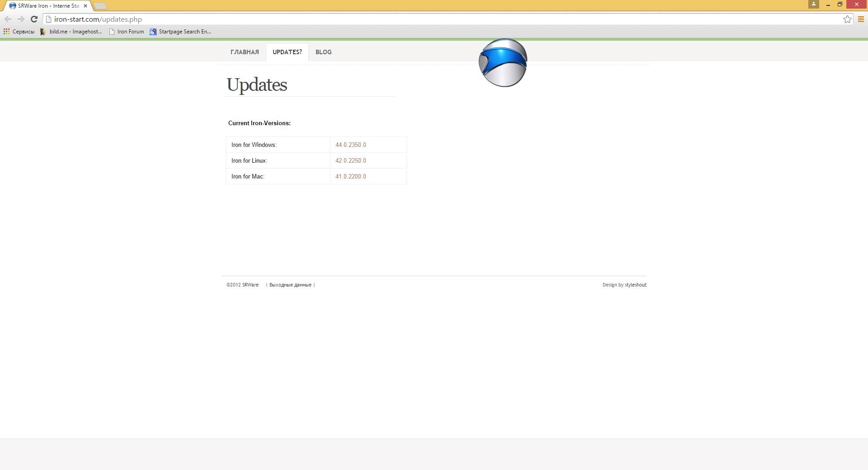Open the bild.me Imagehost bookmark
The height and width of the screenshot is (470, 868).
[71, 32]
